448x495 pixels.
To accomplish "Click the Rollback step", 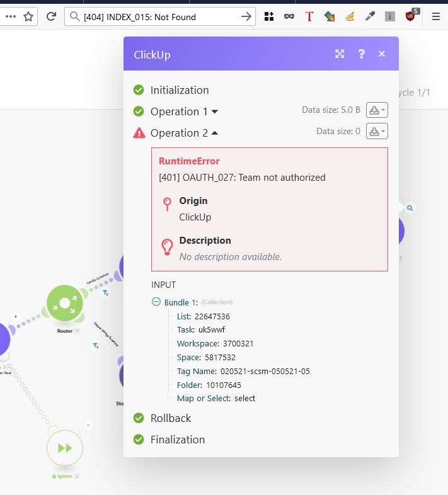I will pos(171,418).
